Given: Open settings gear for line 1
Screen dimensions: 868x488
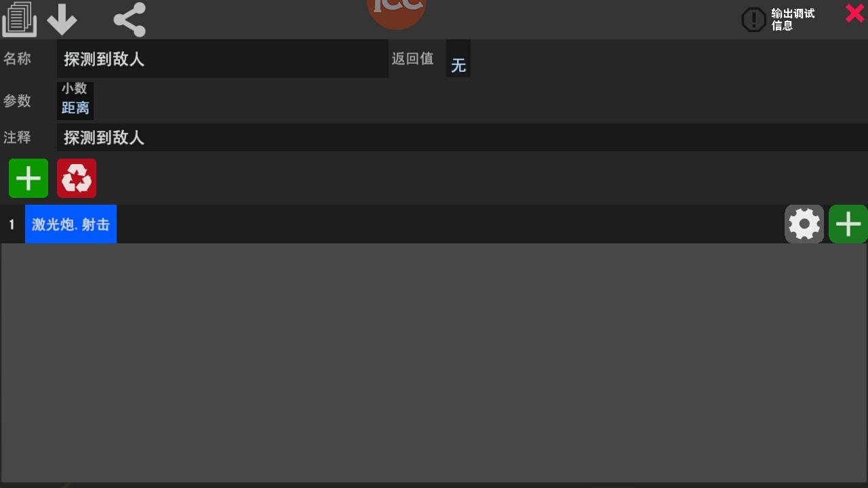Looking at the screenshot, I should (804, 224).
